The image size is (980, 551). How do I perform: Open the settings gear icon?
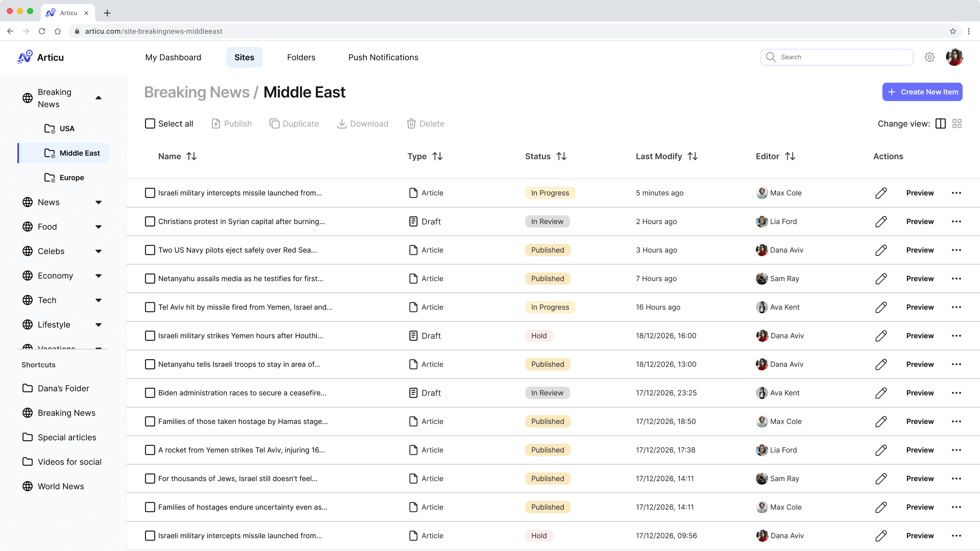point(929,57)
